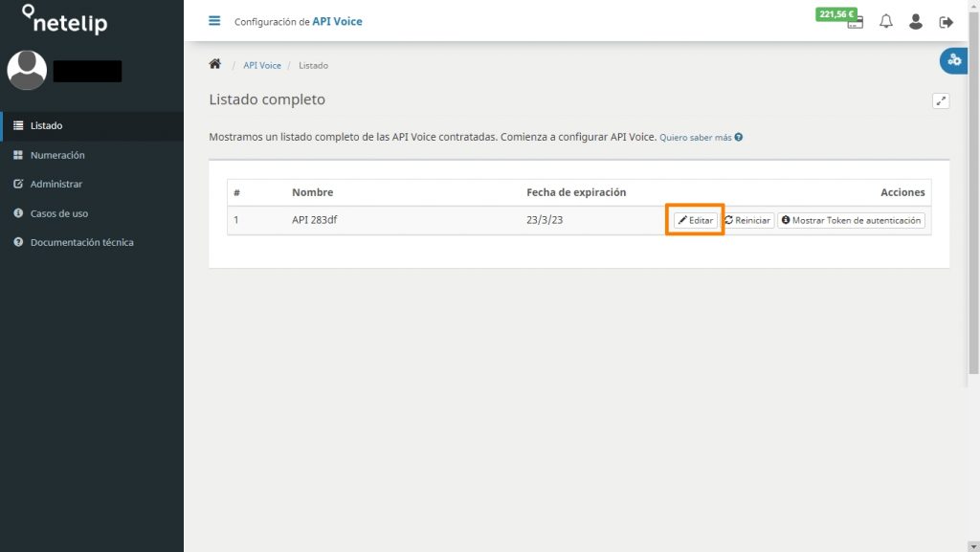
Task: Open the Quiero saber más link
Action: (x=698, y=137)
